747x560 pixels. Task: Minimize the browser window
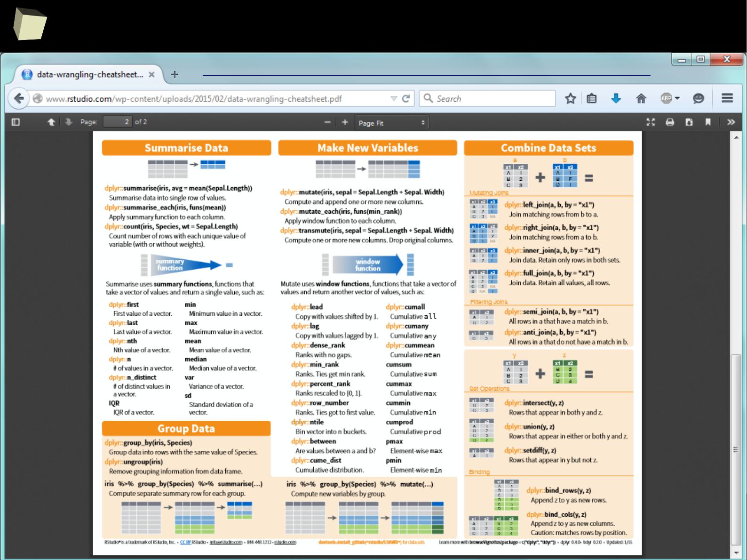click(x=681, y=60)
